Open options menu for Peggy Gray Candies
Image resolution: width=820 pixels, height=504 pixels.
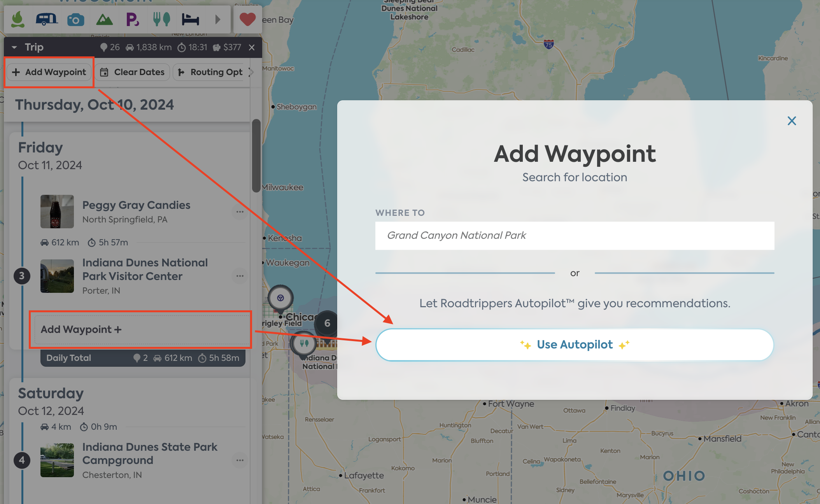240,211
